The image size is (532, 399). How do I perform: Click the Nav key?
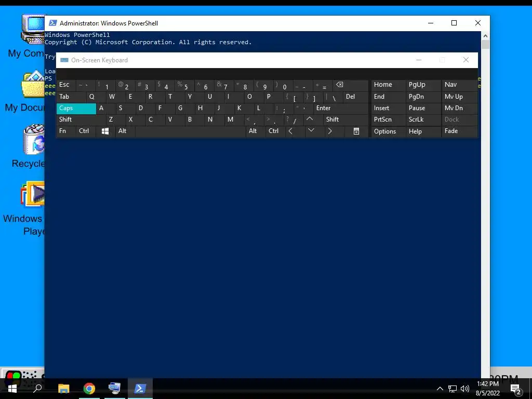click(459, 85)
